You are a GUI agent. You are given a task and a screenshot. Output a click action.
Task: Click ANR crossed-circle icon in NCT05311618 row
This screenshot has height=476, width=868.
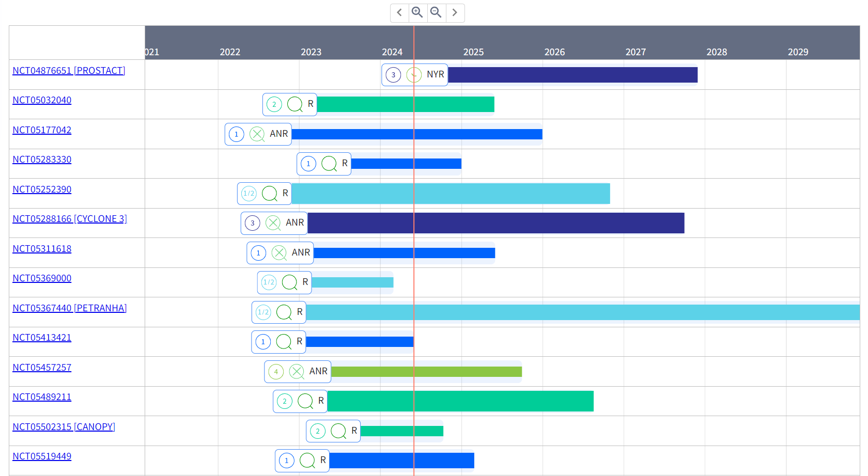(x=279, y=253)
